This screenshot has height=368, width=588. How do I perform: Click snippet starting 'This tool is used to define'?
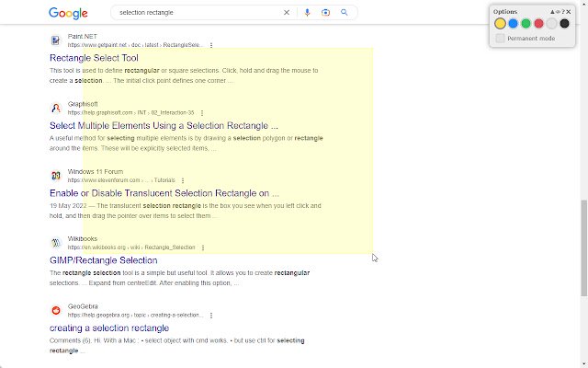[x=184, y=75]
